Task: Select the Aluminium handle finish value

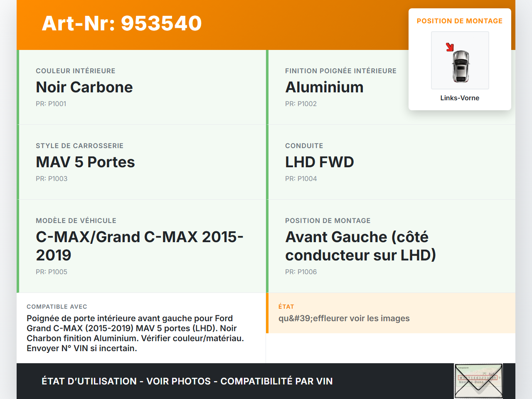Action: pyautogui.click(x=324, y=87)
